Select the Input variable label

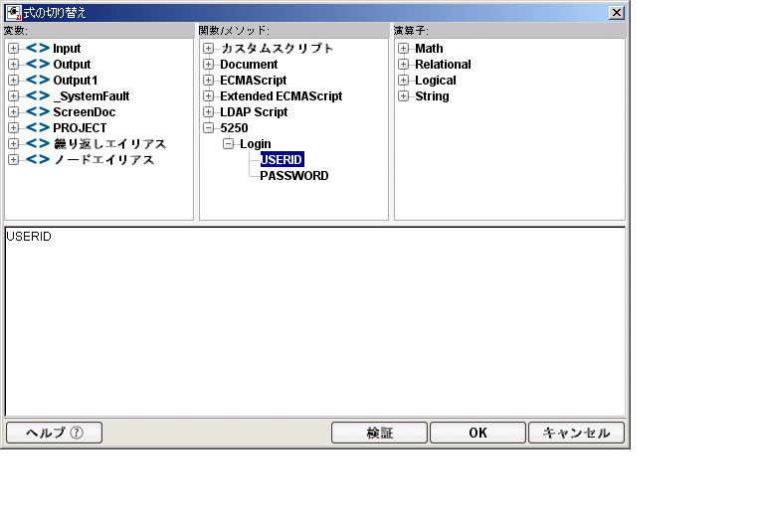[x=67, y=48]
